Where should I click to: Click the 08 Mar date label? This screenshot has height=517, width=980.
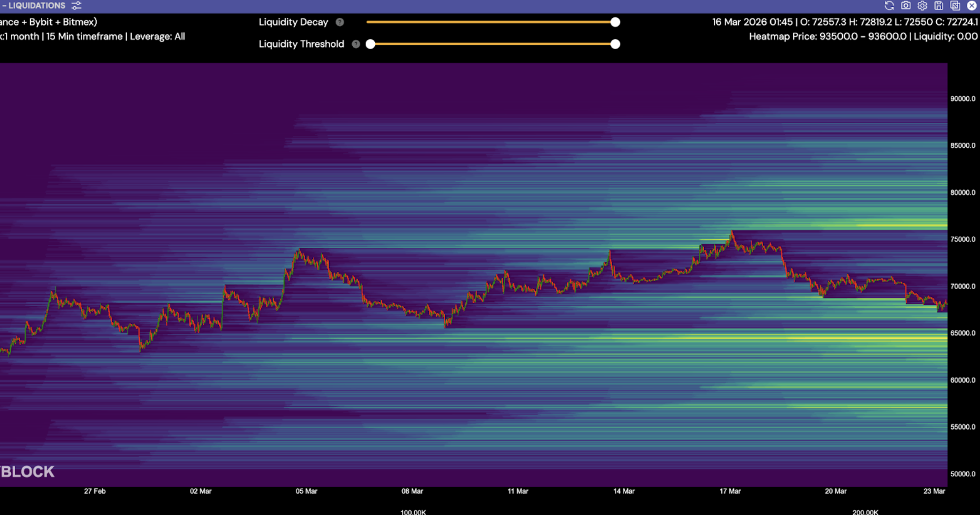[412, 491]
